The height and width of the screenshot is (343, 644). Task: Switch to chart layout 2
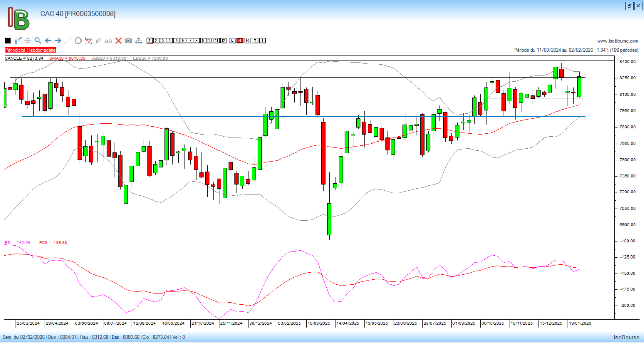click(x=156, y=41)
